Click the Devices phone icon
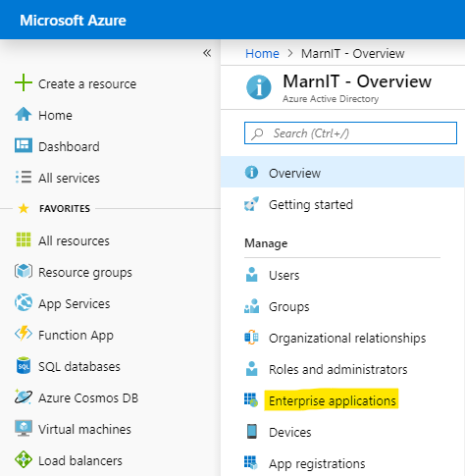 (x=252, y=432)
